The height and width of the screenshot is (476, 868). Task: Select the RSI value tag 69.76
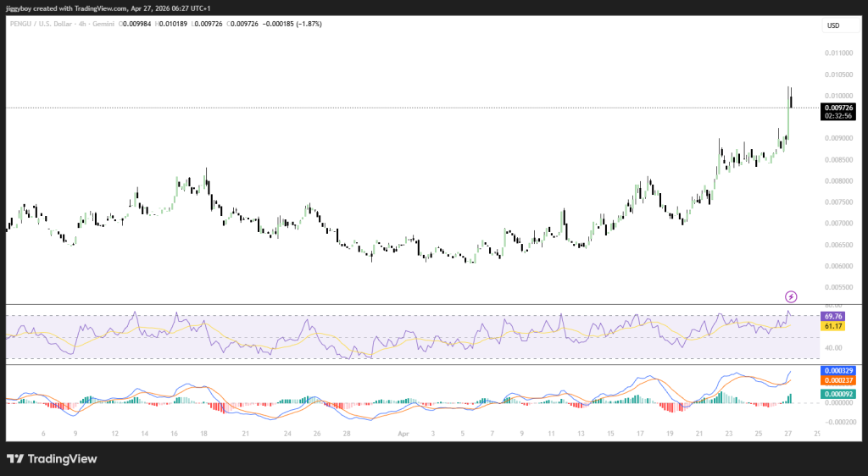pos(833,316)
